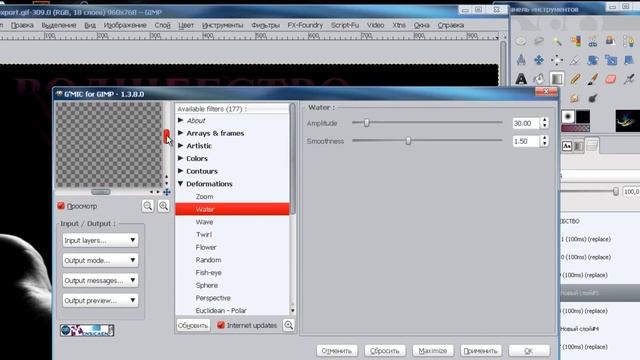Expand the Colors filter category
The width and height of the screenshot is (640, 360).
[x=180, y=158]
